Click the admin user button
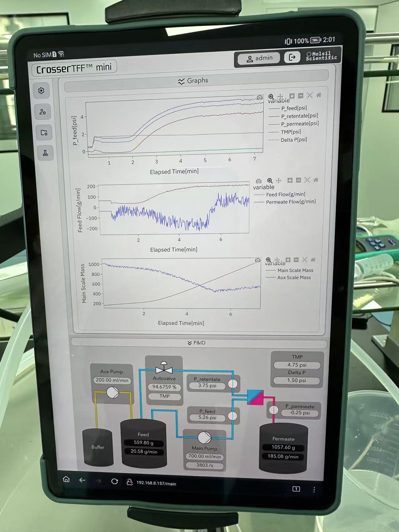The width and height of the screenshot is (399, 532). click(259, 58)
